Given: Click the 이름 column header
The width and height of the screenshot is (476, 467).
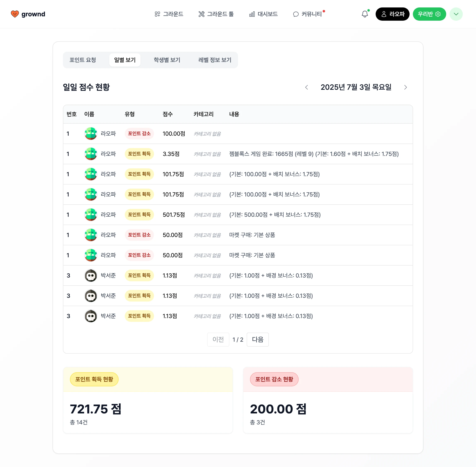Looking at the screenshot, I should [89, 114].
